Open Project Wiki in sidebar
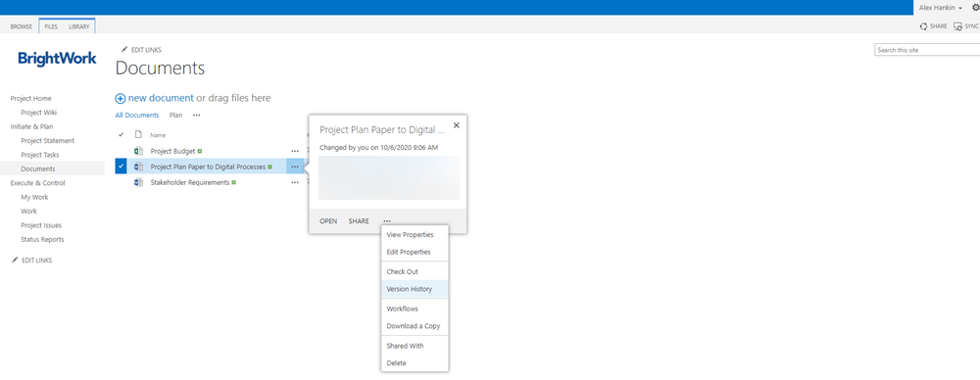Screen dimensions: 980x380 39,113
